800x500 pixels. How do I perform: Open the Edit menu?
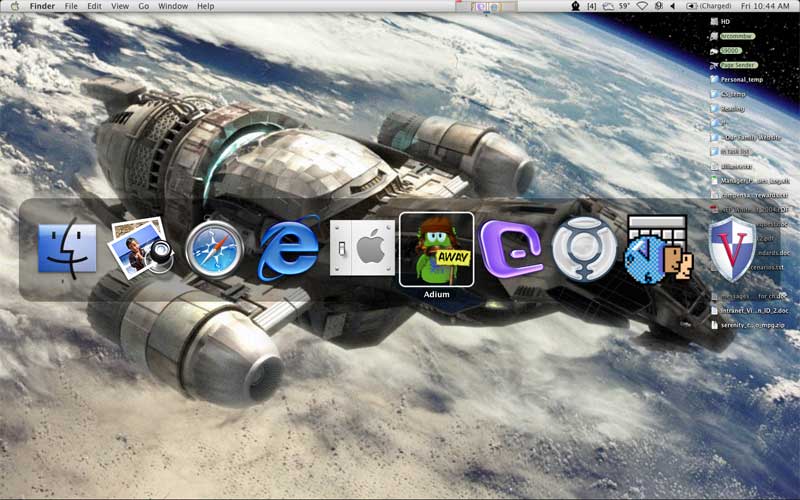point(94,6)
